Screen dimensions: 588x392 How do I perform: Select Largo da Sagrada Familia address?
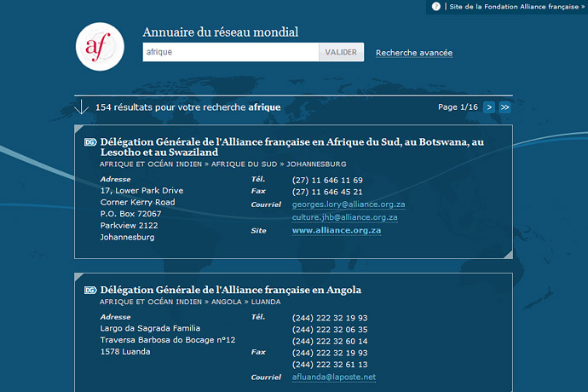point(150,328)
